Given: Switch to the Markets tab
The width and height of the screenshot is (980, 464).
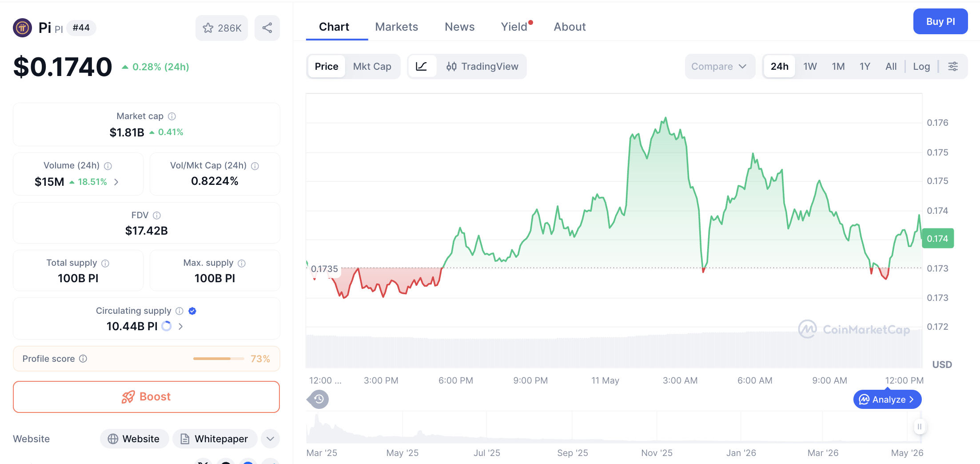Looking at the screenshot, I should tap(396, 27).
